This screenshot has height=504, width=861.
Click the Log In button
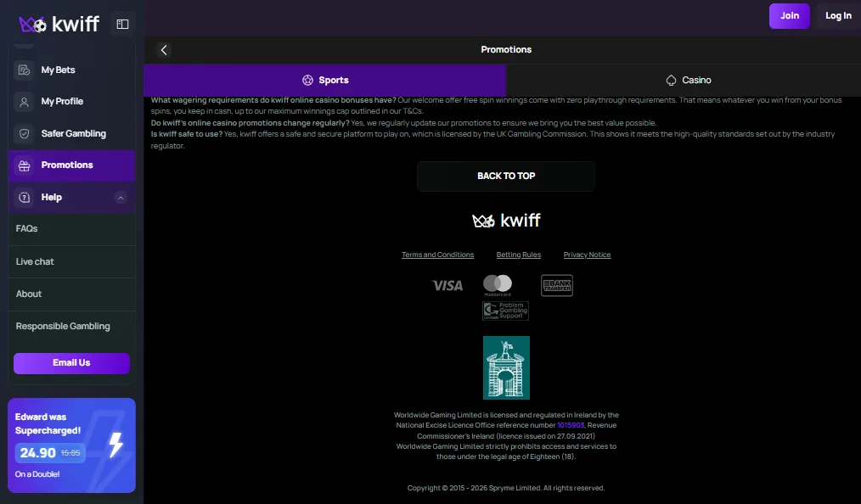838,16
